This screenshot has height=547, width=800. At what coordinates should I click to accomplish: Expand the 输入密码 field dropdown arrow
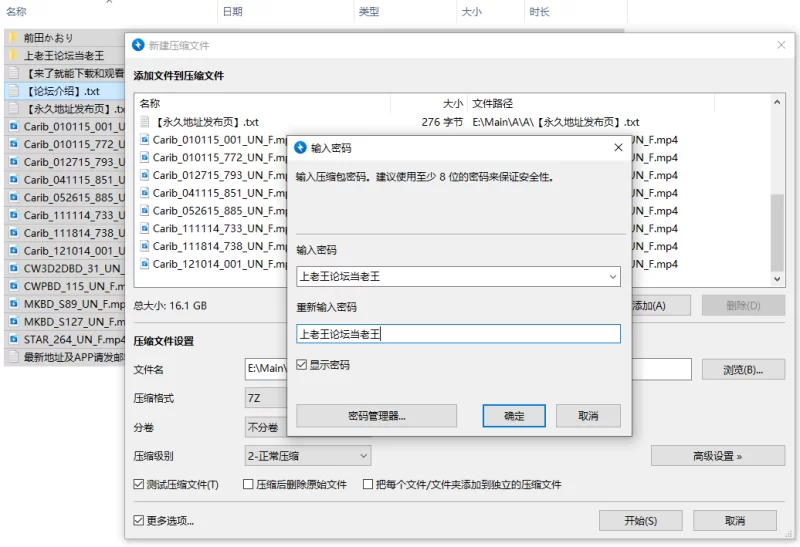tap(613, 277)
